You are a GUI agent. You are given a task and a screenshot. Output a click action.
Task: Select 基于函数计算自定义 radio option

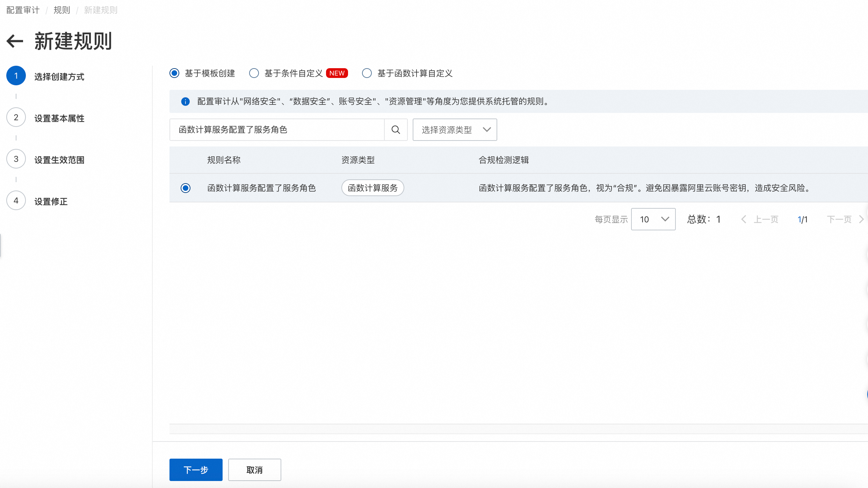pos(367,73)
